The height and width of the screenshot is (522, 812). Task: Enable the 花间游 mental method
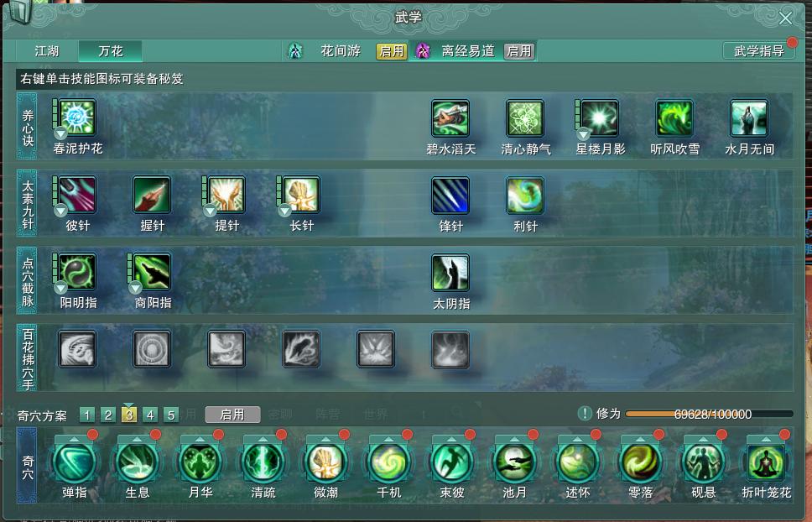click(392, 50)
